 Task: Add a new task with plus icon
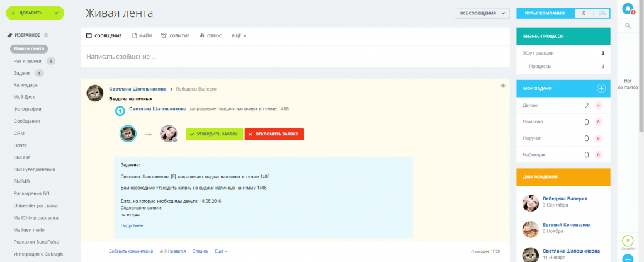(x=601, y=88)
